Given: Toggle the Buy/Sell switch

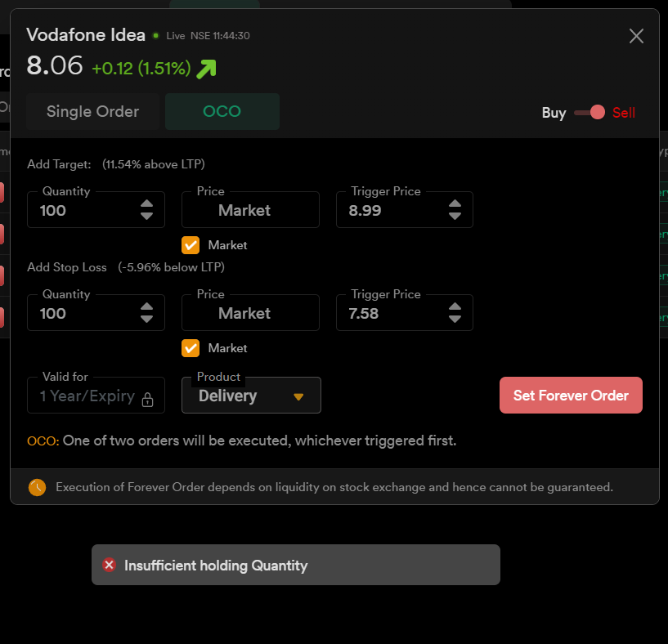Looking at the screenshot, I should point(589,113).
